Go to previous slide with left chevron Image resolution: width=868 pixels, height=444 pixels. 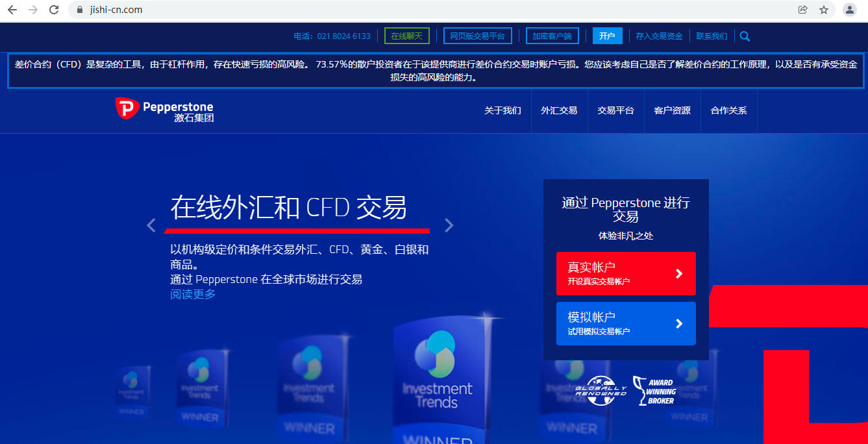coord(151,225)
